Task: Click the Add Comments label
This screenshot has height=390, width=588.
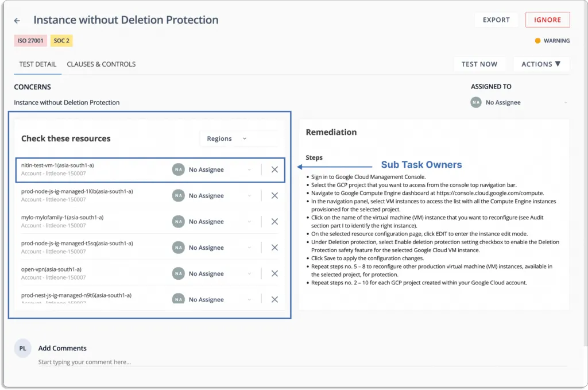Action: point(62,348)
